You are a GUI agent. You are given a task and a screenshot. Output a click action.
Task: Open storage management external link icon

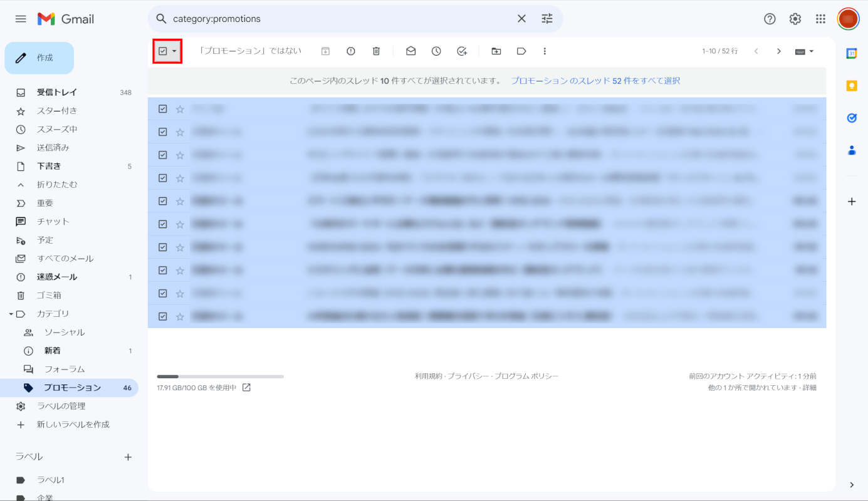click(x=246, y=388)
